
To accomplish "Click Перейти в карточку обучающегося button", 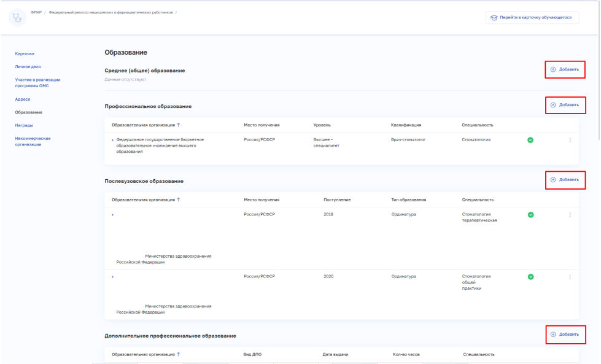I will 532,18.
